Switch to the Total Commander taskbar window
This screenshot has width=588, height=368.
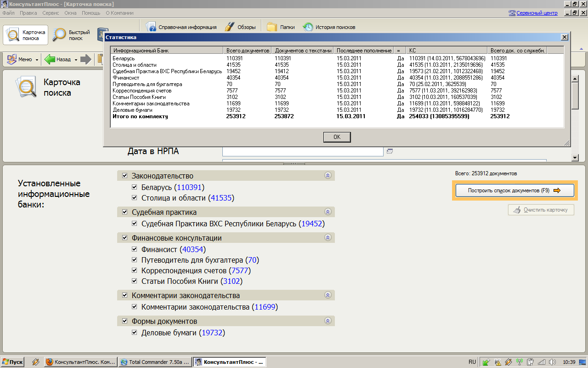point(155,362)
